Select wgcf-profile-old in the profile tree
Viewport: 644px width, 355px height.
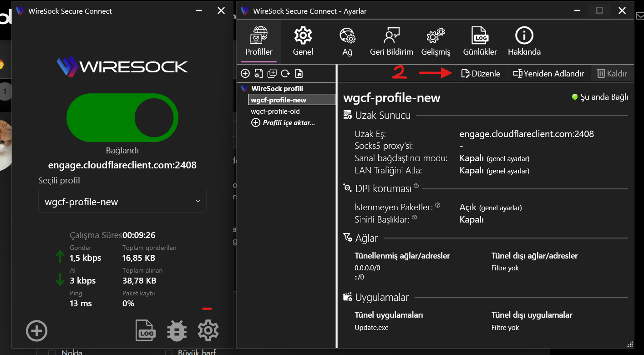(x=275, y=111)
